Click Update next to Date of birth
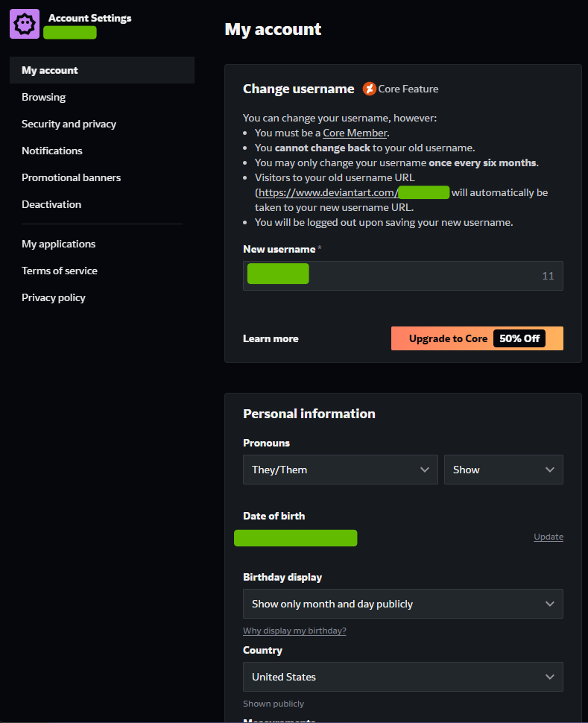Viewport: 588px width, 723px height. (x=549, y=537)
